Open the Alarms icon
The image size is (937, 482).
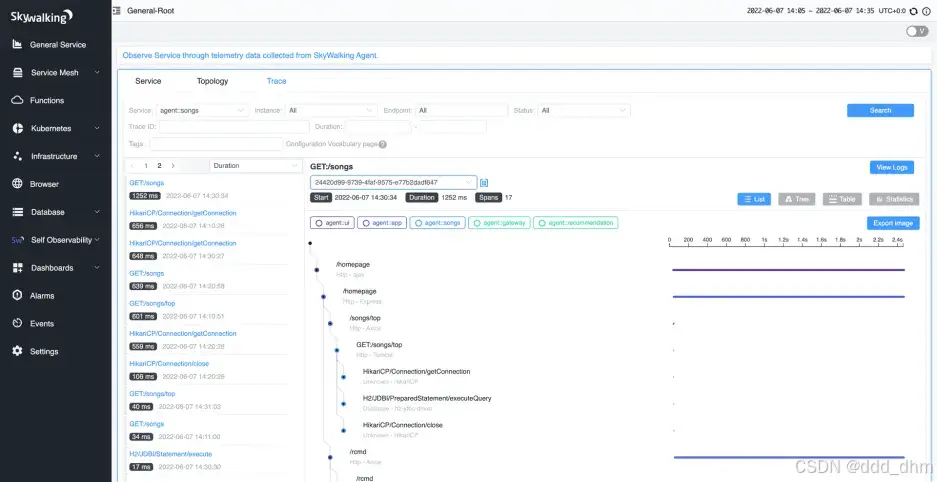tap(18, 296)
